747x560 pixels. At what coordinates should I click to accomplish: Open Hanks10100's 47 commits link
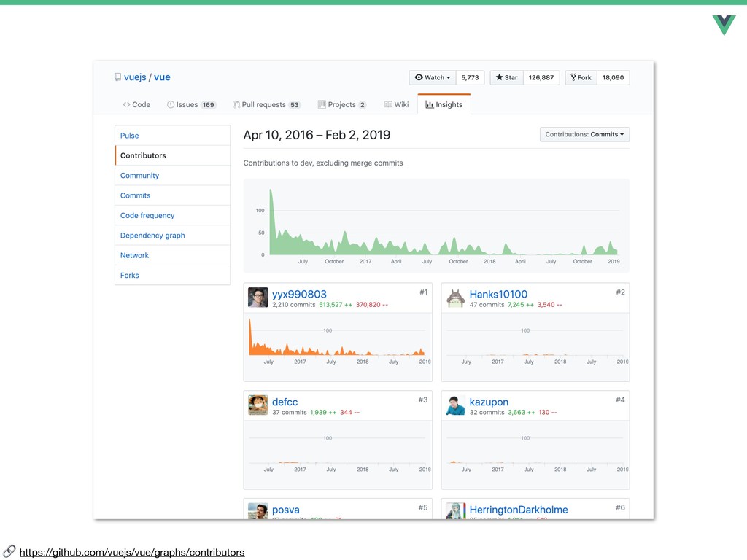[487, 305]
